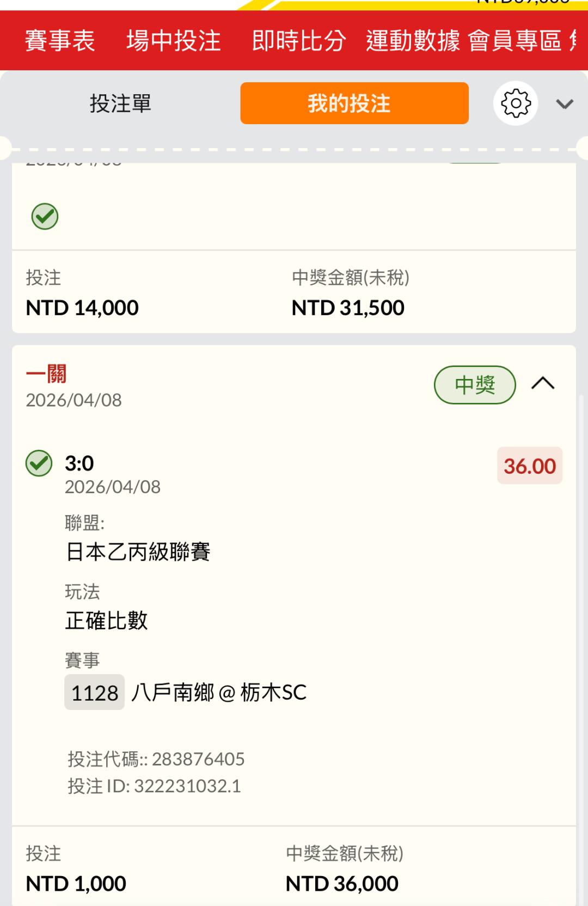The image size is (588, 906).
Task: Expand the dropdown arrow beside settings gear
Action: pos(565,104)
